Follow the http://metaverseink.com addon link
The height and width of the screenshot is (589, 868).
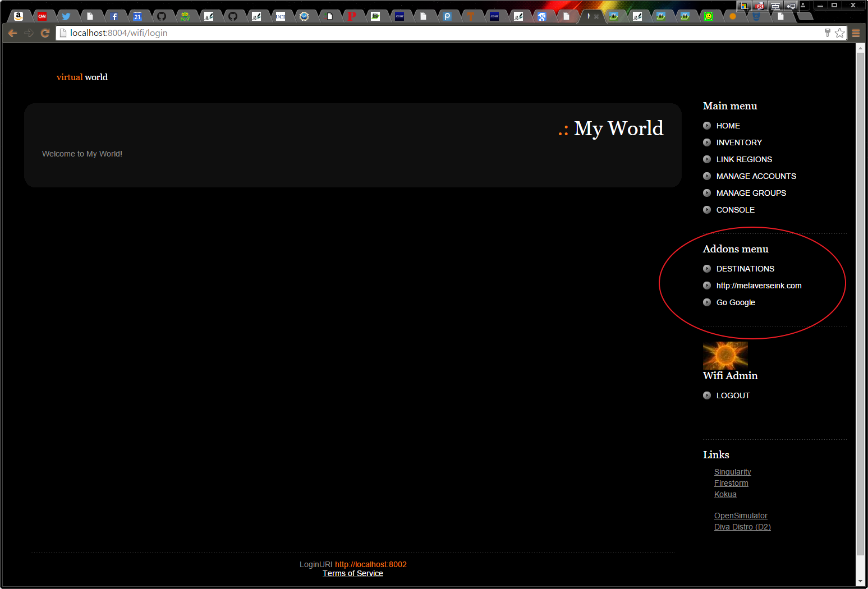click(759, 286)
